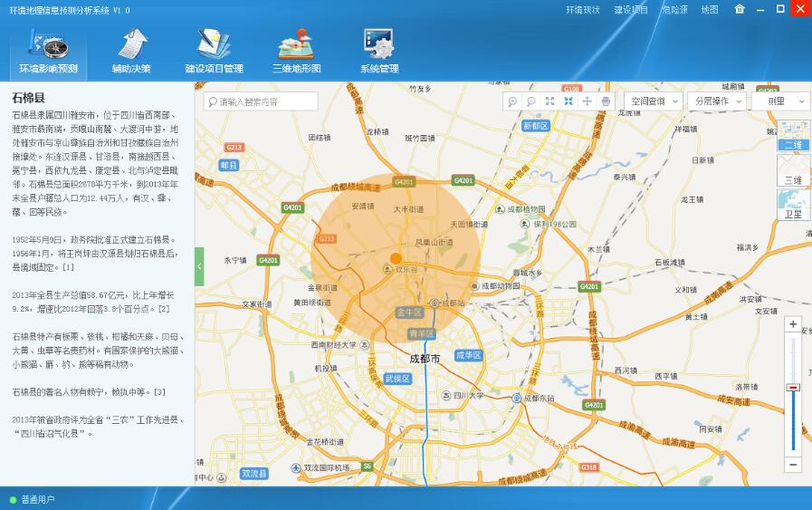
Task: Click the plus button on zoom slider
Action: (793, 324)
